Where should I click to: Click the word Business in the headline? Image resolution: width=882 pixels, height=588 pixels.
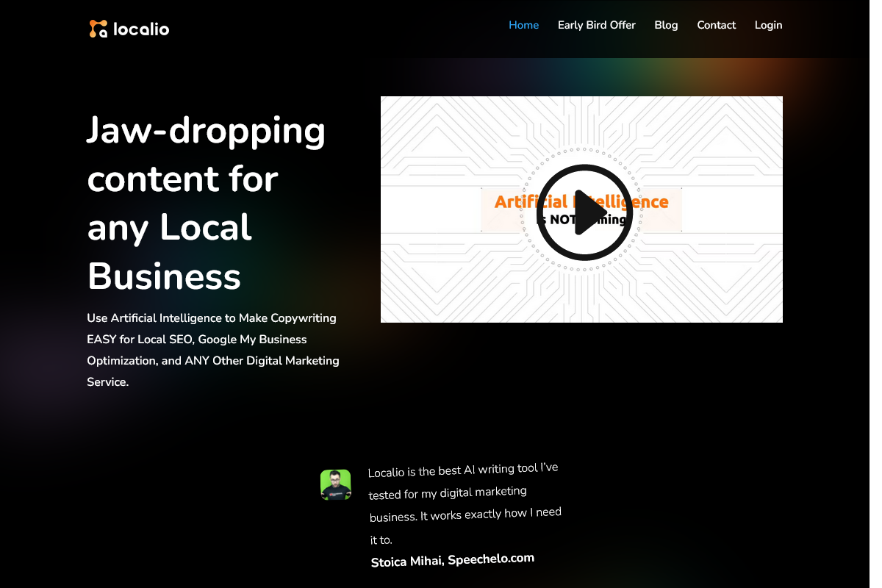(x=164, y=277)
